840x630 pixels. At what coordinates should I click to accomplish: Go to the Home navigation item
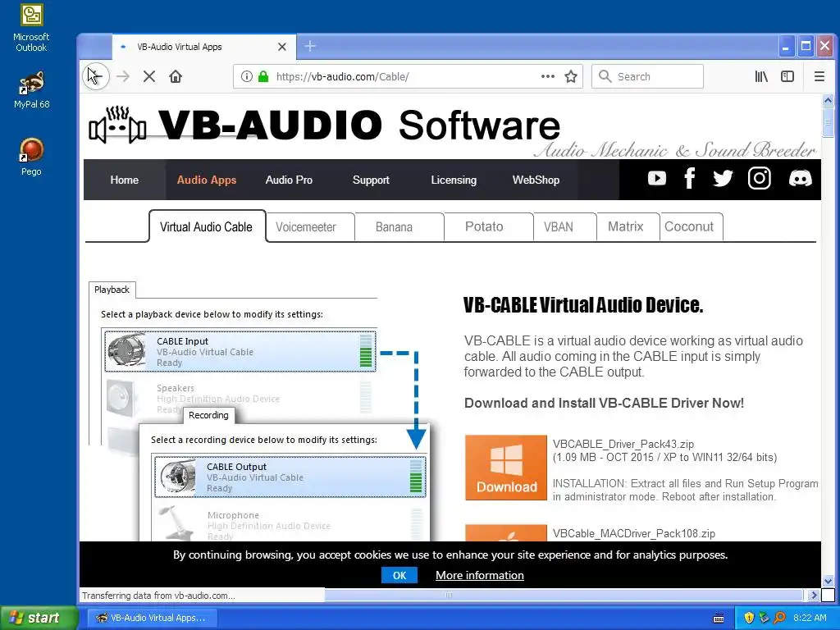tap(125, 180)
